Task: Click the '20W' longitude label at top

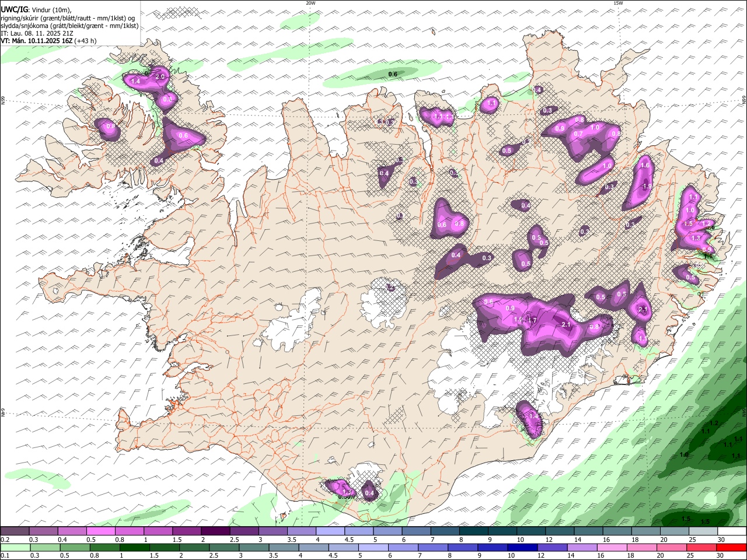Action: (310, 3)
